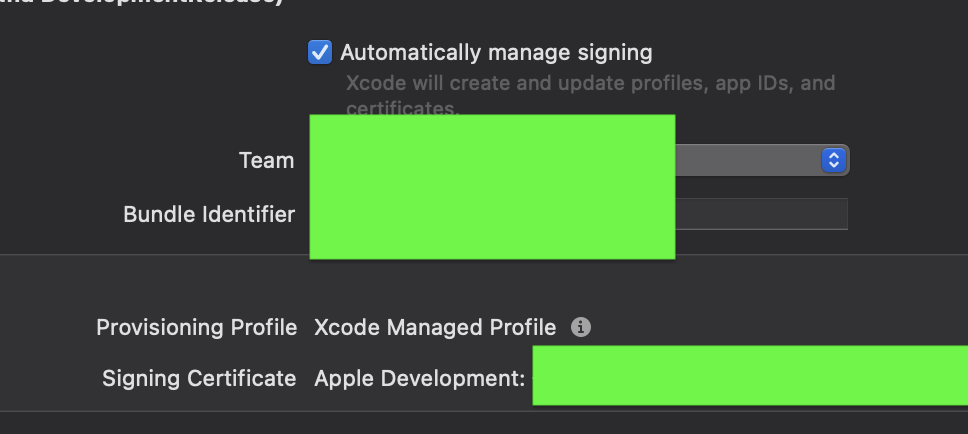Click the gray Team selector field
The height and width of the screenshot is (434, 968).
point(762,161)
